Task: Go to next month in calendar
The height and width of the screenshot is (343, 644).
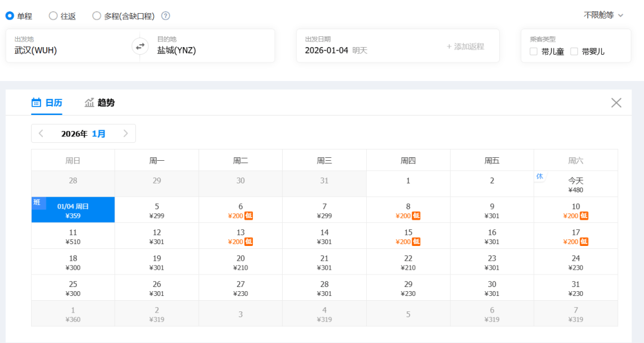Action: click(126, 133)
